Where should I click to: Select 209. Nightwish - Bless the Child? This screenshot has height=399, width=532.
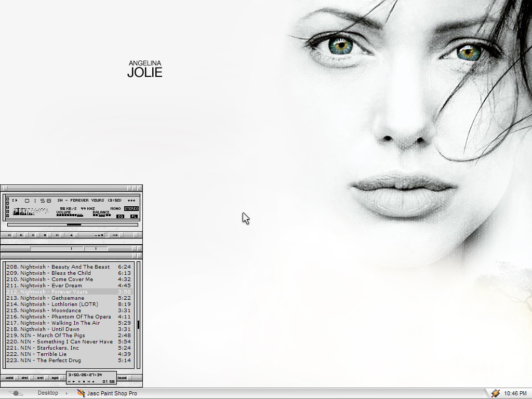69,273
